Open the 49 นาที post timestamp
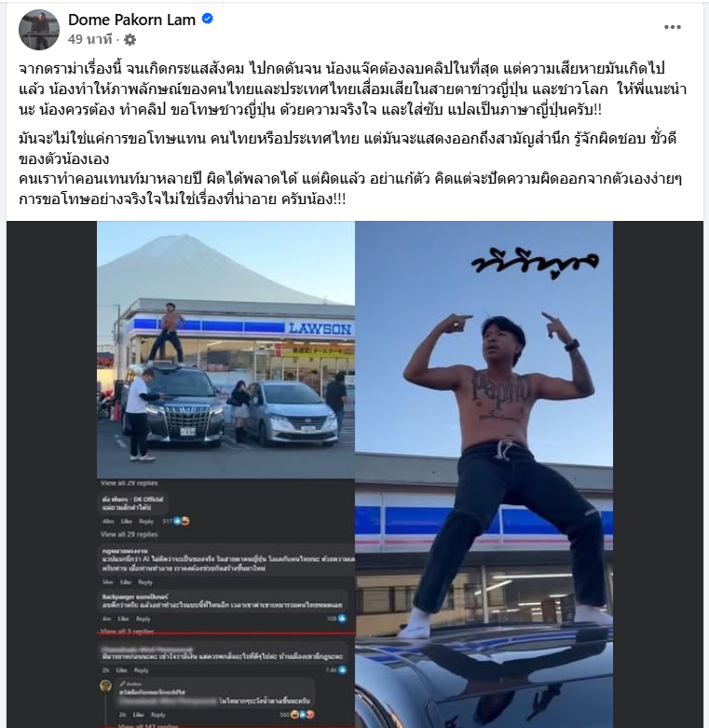Image resolution: width=709 pixels, height=728 pixels. pos(90,39)
